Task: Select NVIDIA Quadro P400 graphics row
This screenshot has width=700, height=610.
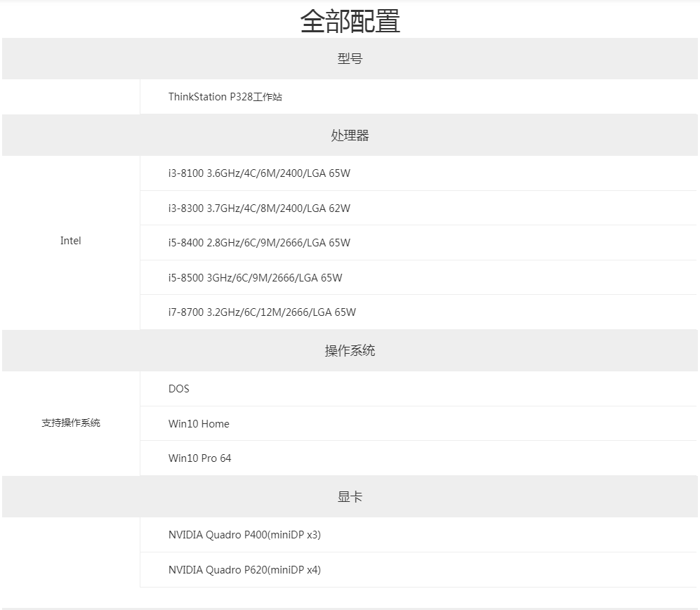Action: pyautogui.click(x=418, y=535)
